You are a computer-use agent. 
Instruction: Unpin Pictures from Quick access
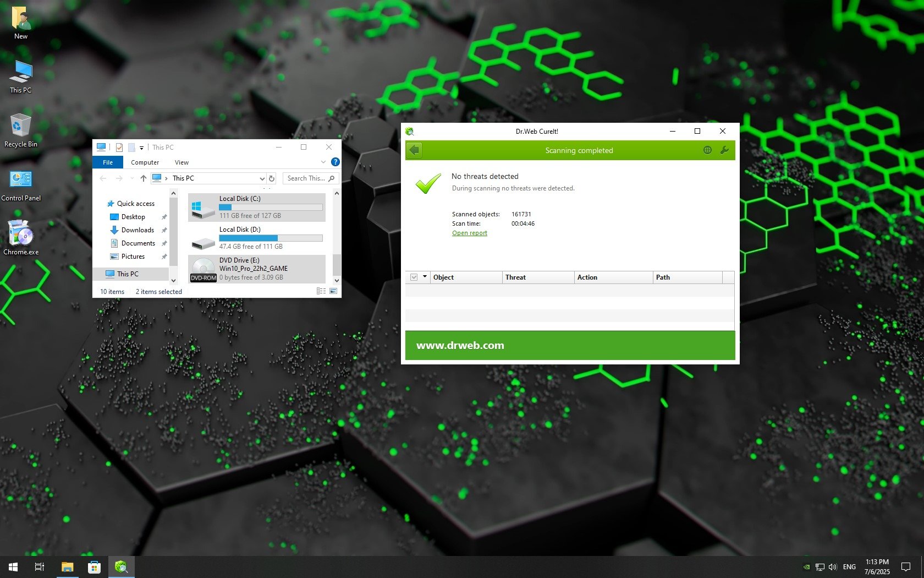tap(164, 257)
